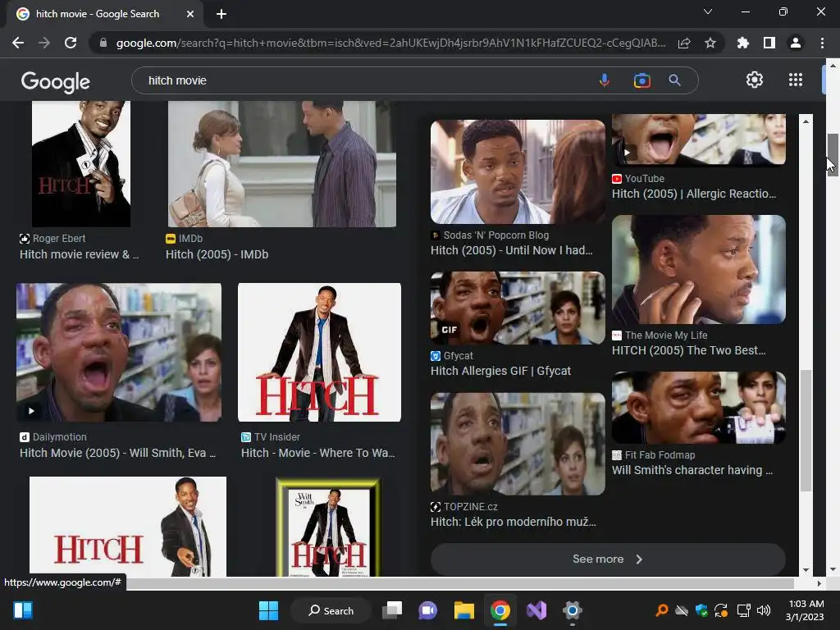Open the Gfycat Hitch Allergies GIF thumbnail
The image size is (840, 630).
pyautogui.click(x=518, y=308)
